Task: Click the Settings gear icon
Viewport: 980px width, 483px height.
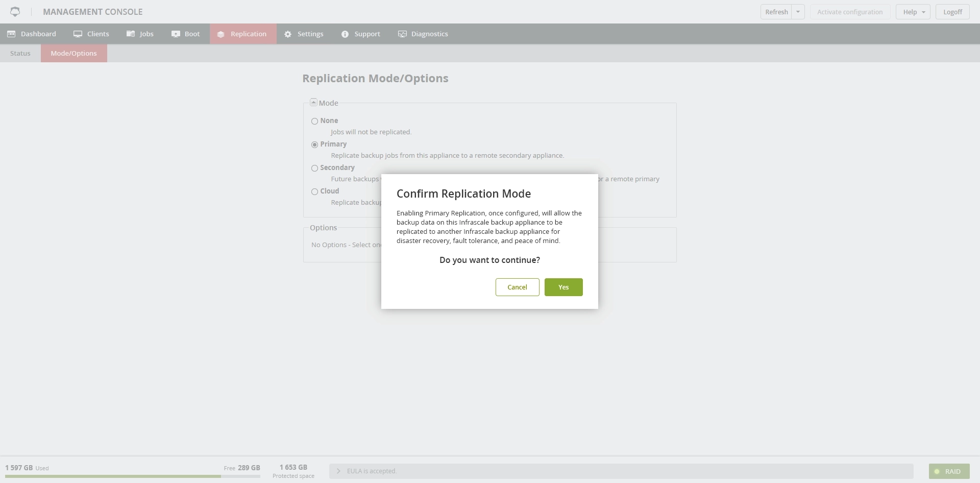Action: pyautogui.click(x=288, y=34)
